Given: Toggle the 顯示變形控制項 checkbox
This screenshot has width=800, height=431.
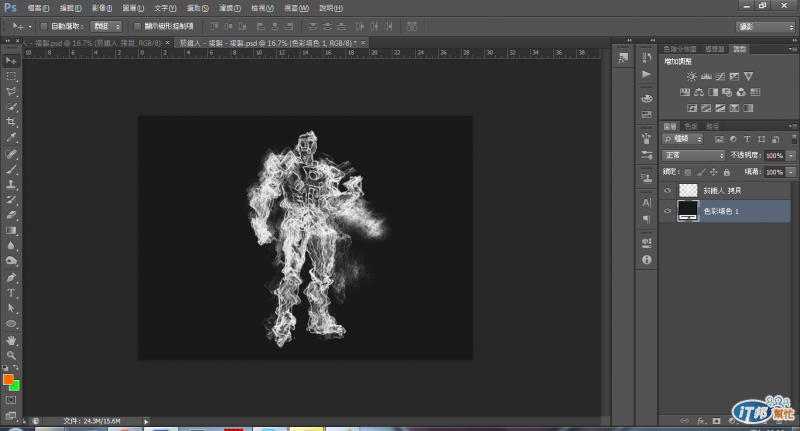Looking at the screenshot, I should 137,25.
